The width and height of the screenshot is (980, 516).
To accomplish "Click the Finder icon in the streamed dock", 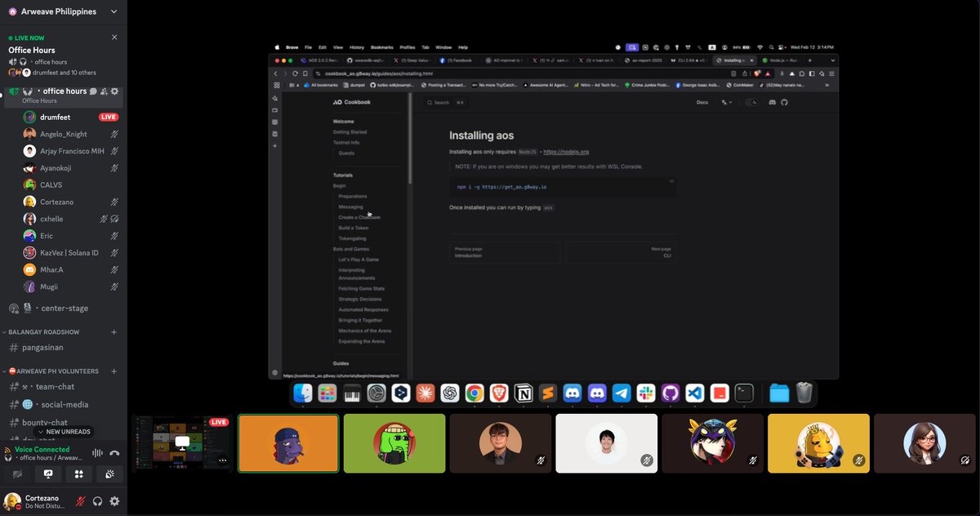I will [303, 394].
